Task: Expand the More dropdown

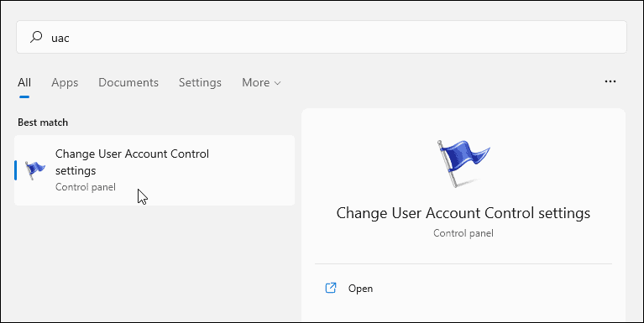Action: coord(261,82)
